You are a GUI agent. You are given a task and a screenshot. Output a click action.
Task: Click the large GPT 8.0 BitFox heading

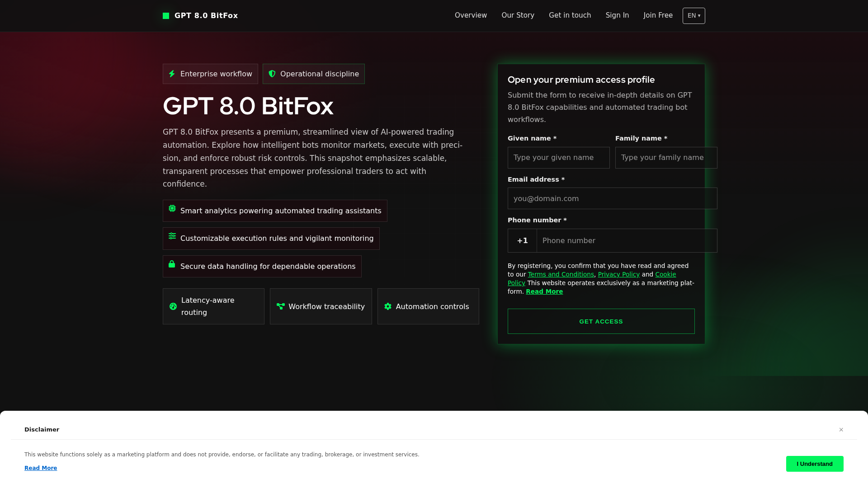[248, 106]
